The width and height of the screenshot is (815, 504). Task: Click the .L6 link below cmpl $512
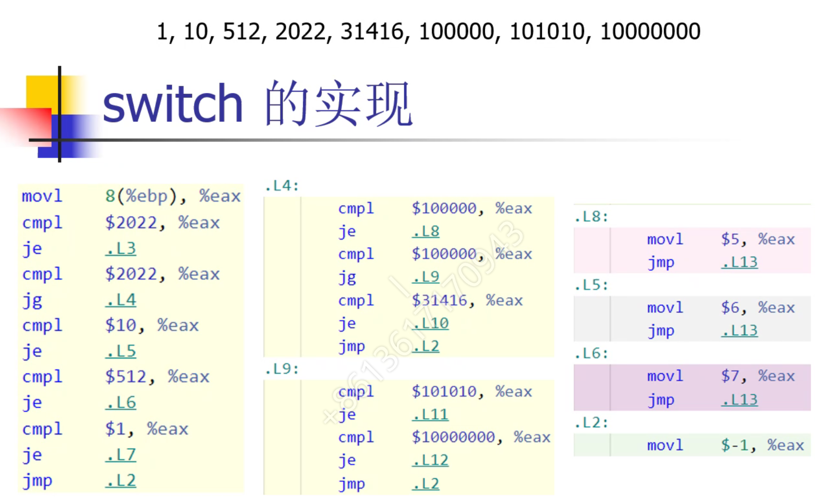tap(121, 402)
